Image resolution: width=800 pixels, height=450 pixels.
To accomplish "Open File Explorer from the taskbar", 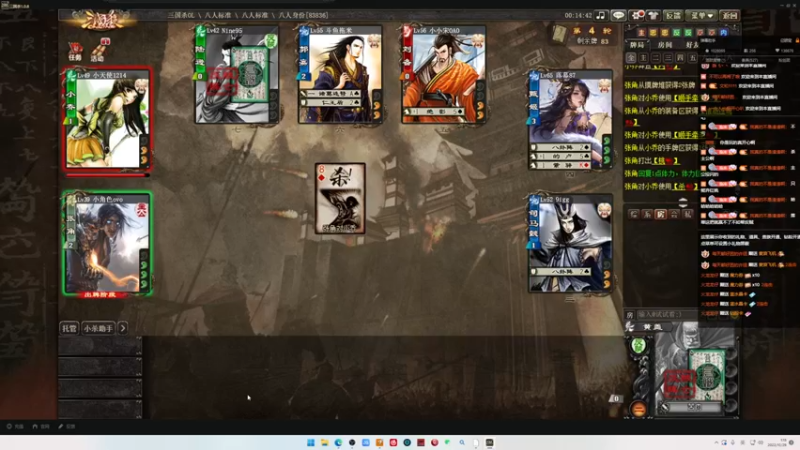I will [x=324, y=442].
